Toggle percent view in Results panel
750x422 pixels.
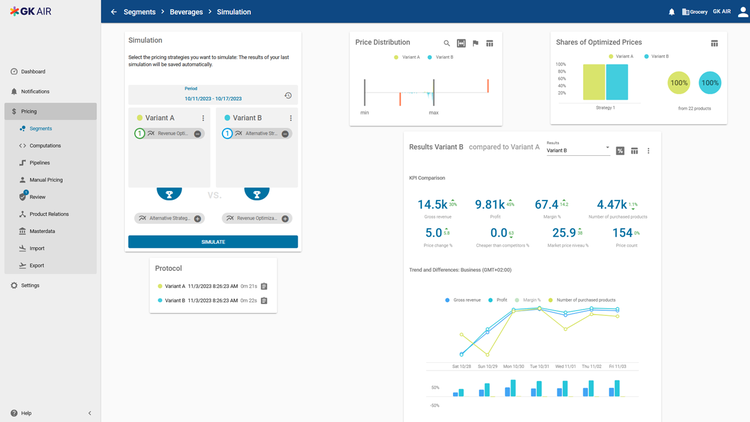point(620,151)
